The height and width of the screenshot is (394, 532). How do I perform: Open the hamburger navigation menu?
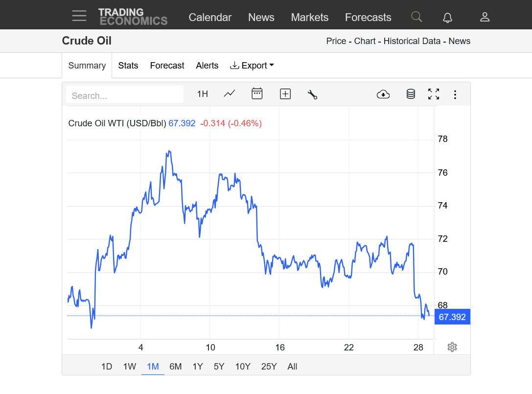click(x=79, y=16)
